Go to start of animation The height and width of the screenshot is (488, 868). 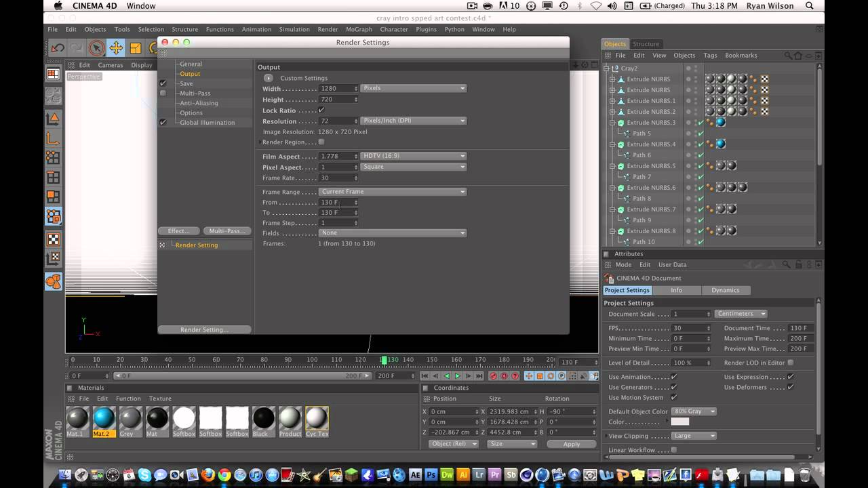pyautogui.click(x=425, y=375)
